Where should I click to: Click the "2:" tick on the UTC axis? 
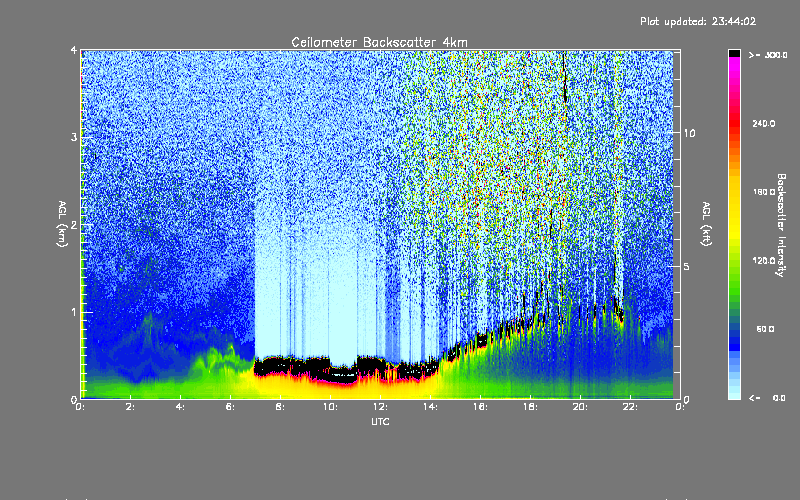(130, 407)
